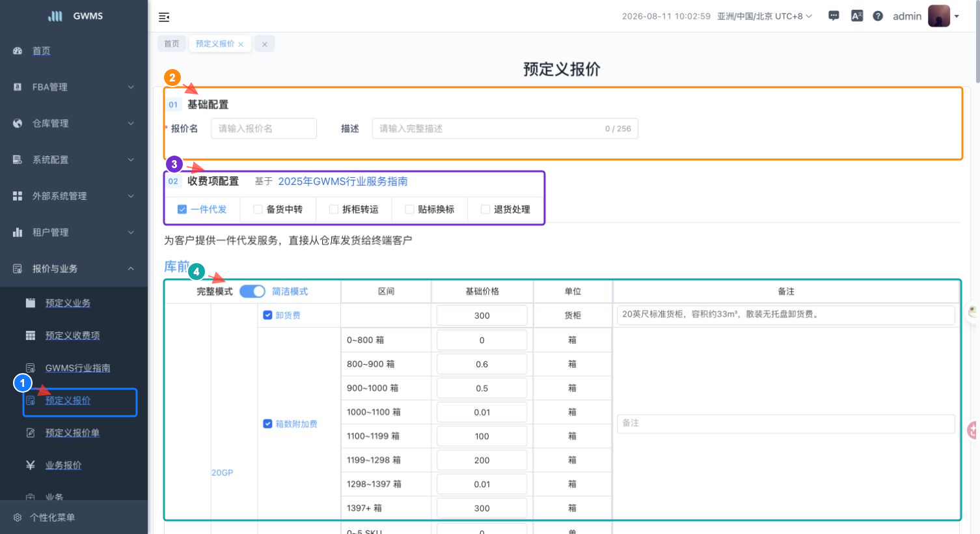
Task: Open 业务报价 in the sidebar
Action: point(64,466)
